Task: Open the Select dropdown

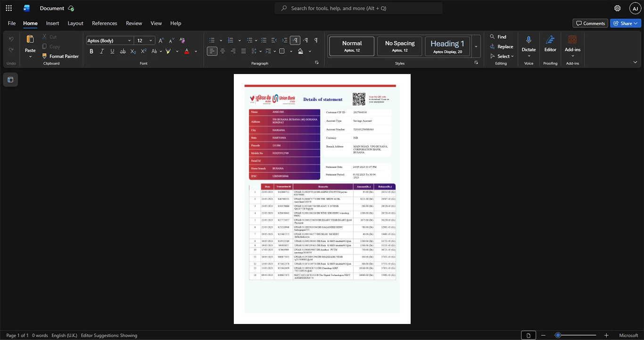Action: pyautogui.click(x=503, y=56)
